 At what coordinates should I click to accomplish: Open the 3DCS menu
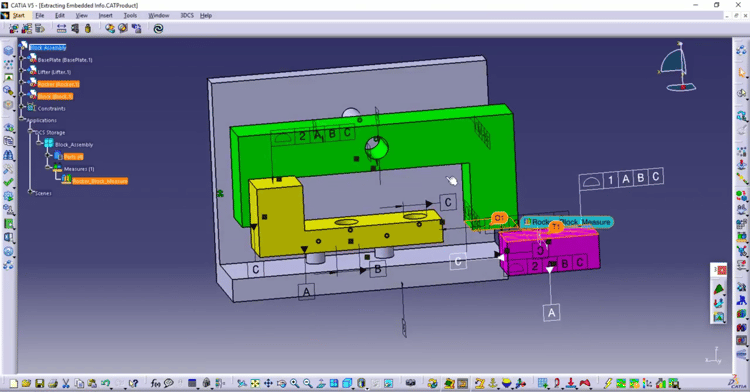[x=187, y=16]
